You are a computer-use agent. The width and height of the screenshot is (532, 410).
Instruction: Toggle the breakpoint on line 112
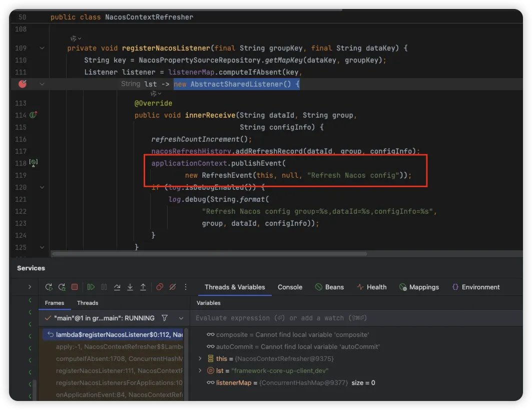tap(22, 84)
